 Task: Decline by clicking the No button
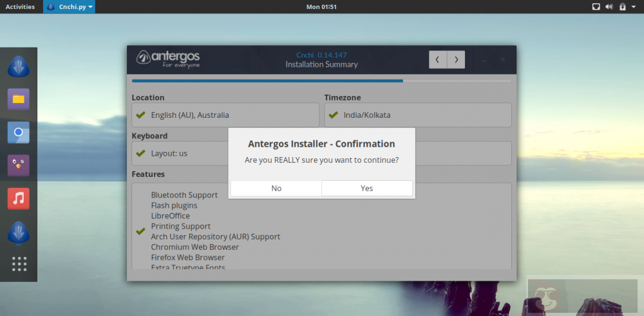pos(276,189)
